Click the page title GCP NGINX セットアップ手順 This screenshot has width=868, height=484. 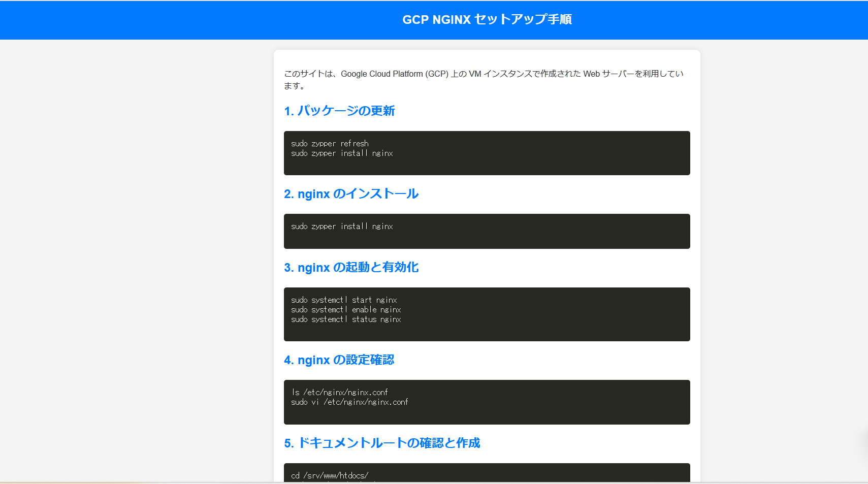487,19
